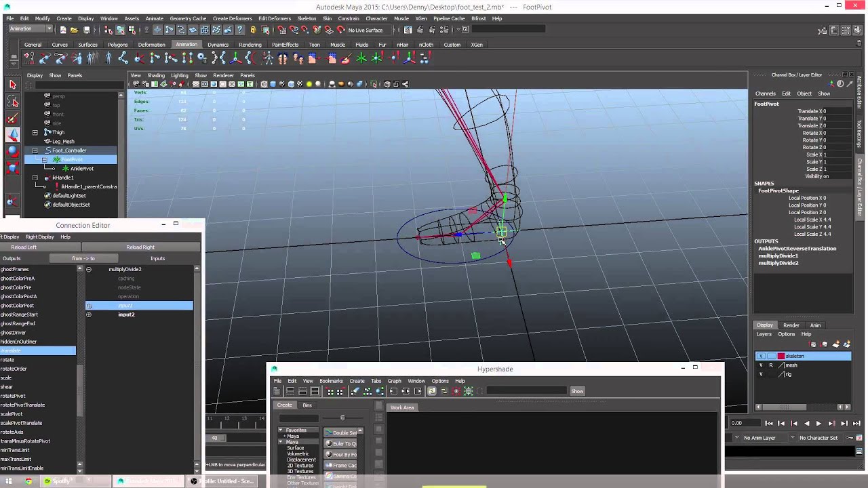
Task: Collapse Foot_Controller node in Outliner
Action: (x=35, y=150)
